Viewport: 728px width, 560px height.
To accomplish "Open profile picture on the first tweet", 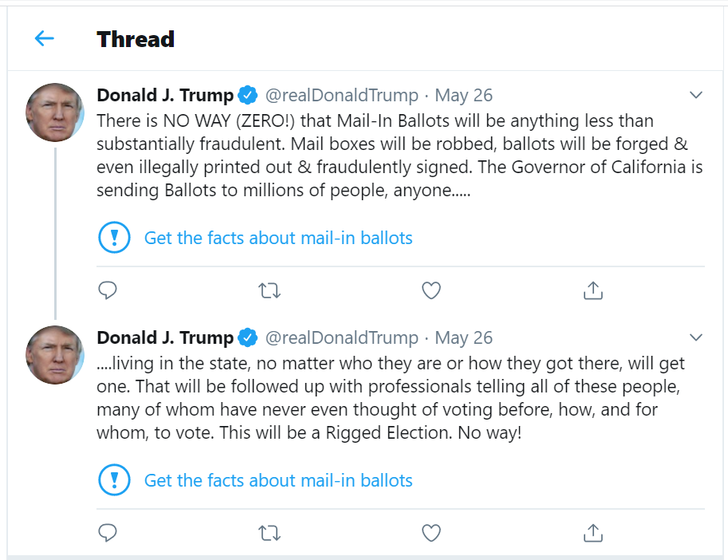I will click(x=55, y=112).
